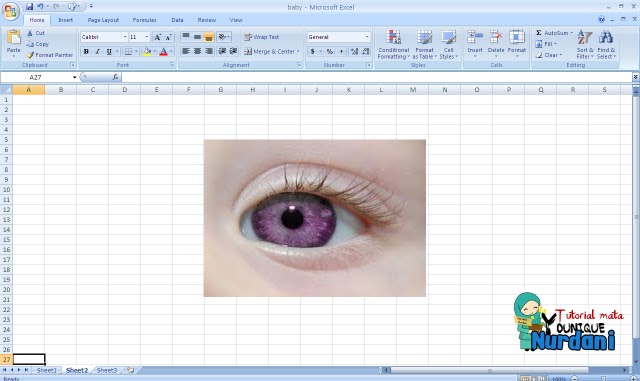Copy the selection

click(x=38, y=44)
